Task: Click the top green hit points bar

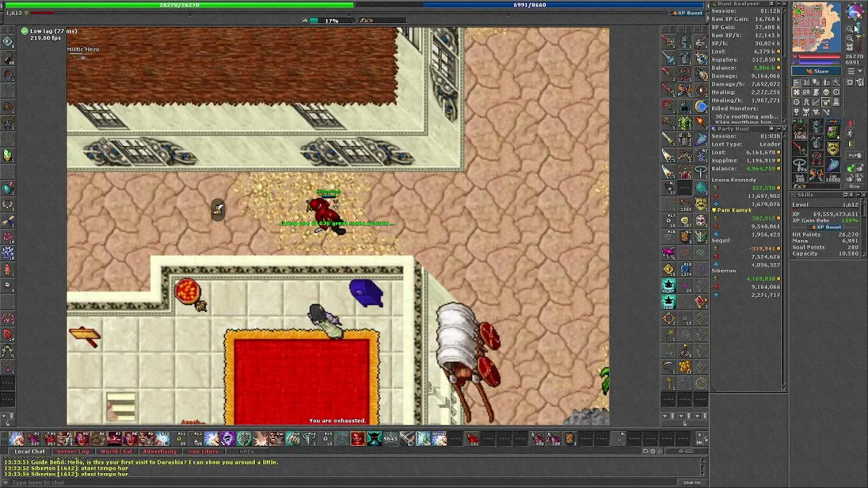Action: pos(180,5)
